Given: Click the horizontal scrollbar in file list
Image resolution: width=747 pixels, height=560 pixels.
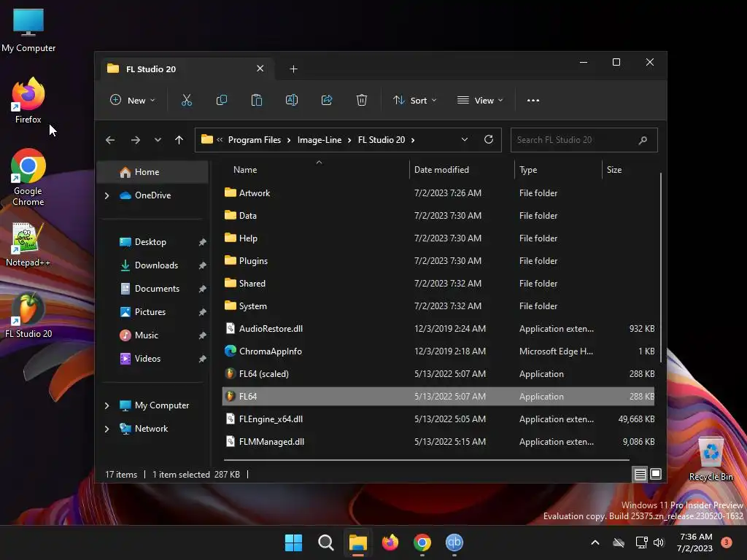Looking at the screenshot, I should coord(426,460).
